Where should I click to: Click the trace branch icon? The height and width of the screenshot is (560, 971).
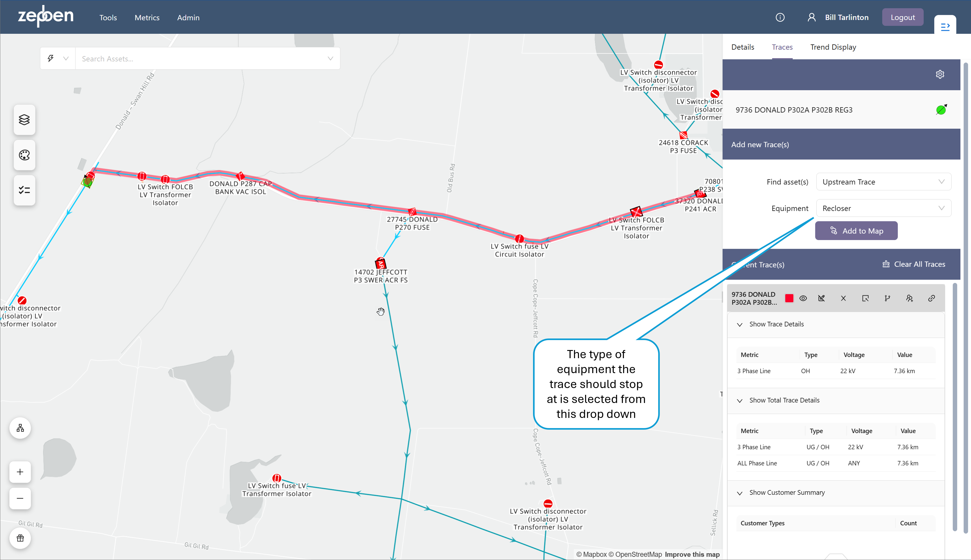point(887,298)
